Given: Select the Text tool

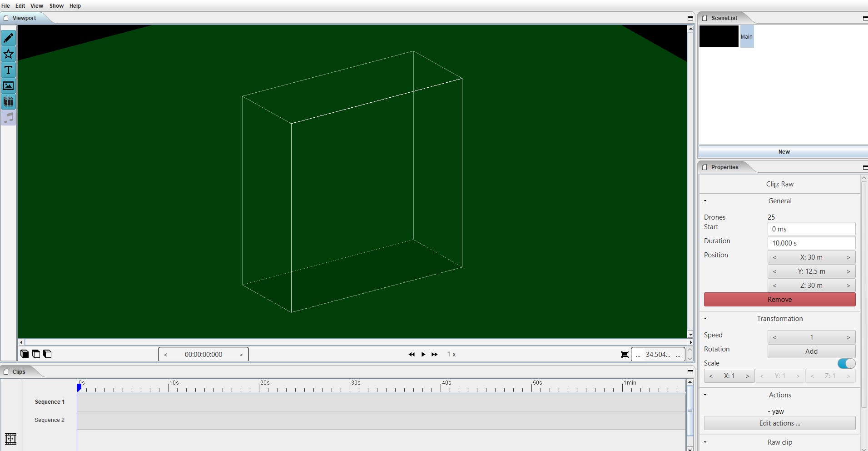Looking at the screenshot, I should (8, 70).
